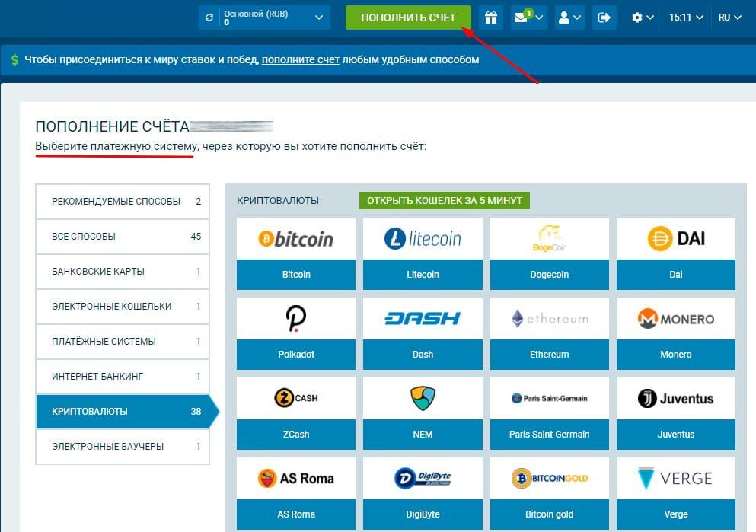Open the Основной (RUB) account dropdown

[x=264, y=17]
